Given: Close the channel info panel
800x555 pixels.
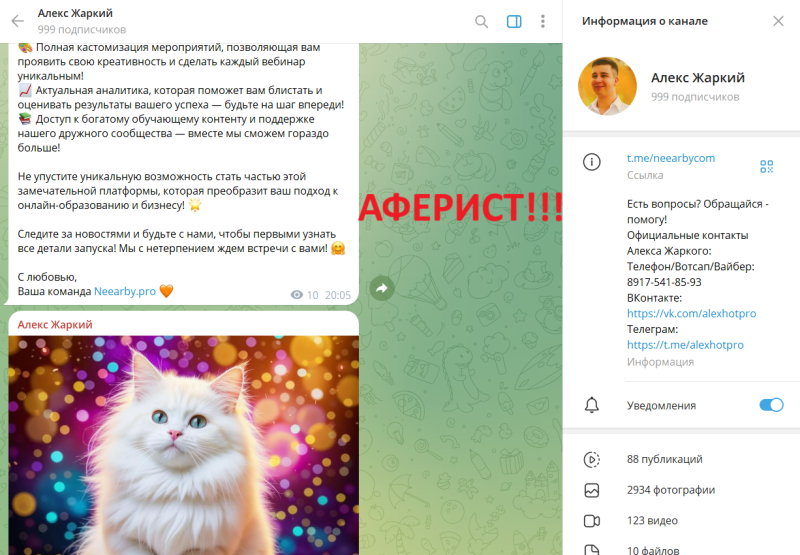Looking at the screenshot, I should pos(778,21).
